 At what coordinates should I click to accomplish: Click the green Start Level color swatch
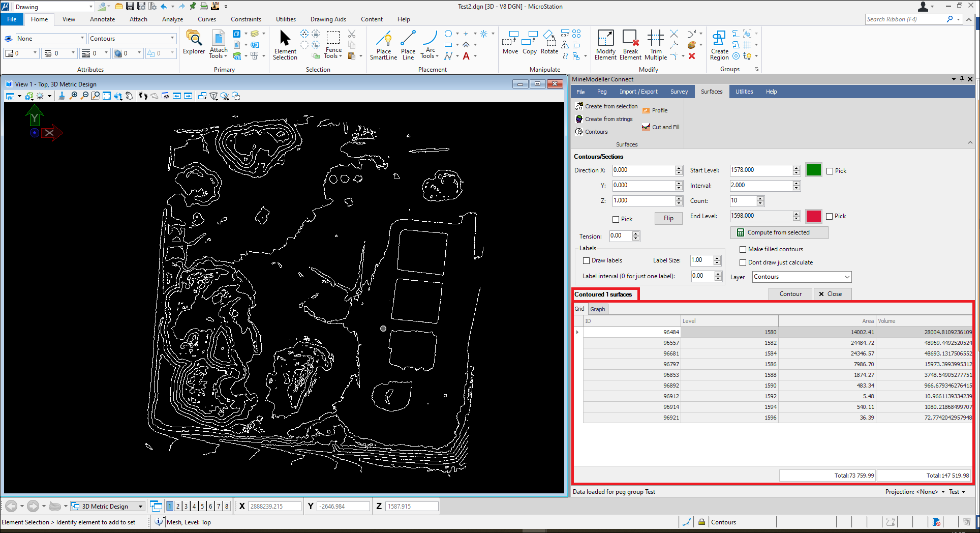(x=813, y=170)
